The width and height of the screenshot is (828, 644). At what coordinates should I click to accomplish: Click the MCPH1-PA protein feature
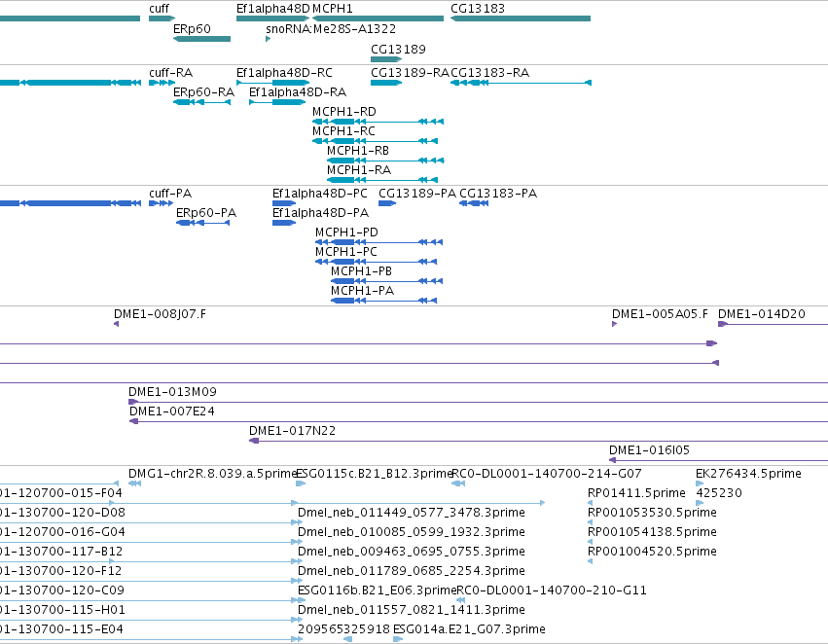(384, 301)
